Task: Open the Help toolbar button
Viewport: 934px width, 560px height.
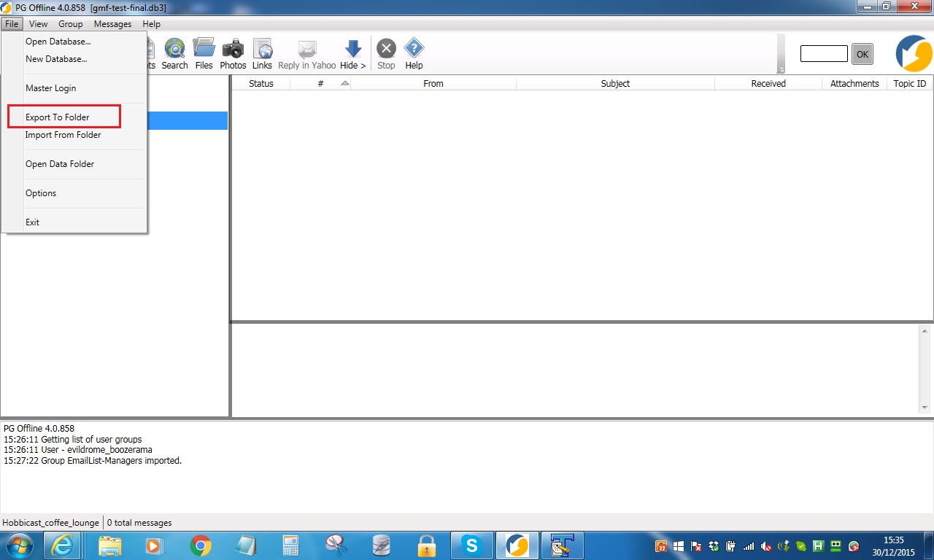Action: coord(414,54)
